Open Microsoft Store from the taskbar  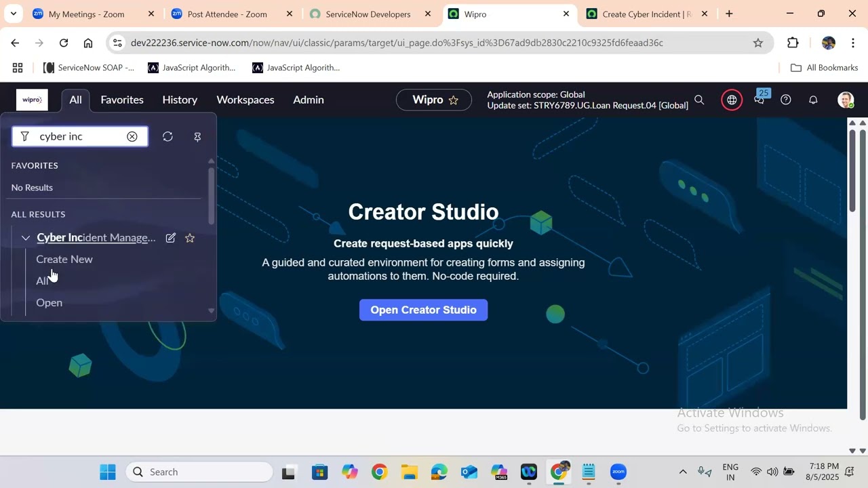[319, 472]
